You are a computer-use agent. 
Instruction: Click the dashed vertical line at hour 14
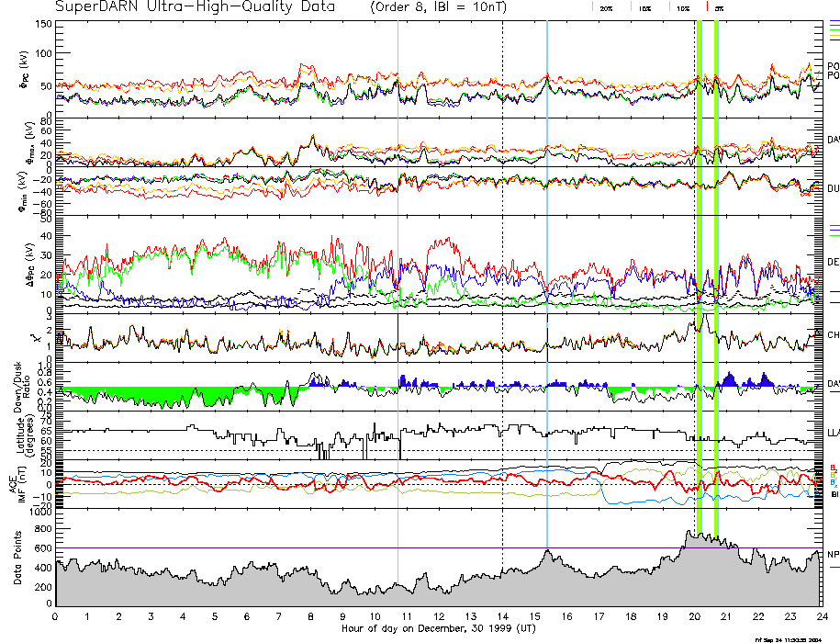tap(503, 276)
